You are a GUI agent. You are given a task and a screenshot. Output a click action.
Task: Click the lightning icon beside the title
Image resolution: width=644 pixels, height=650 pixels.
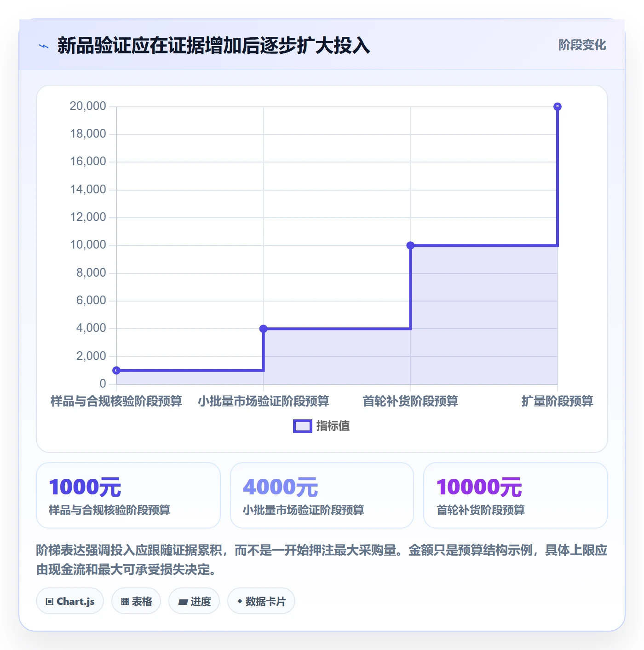click(44, 46)
